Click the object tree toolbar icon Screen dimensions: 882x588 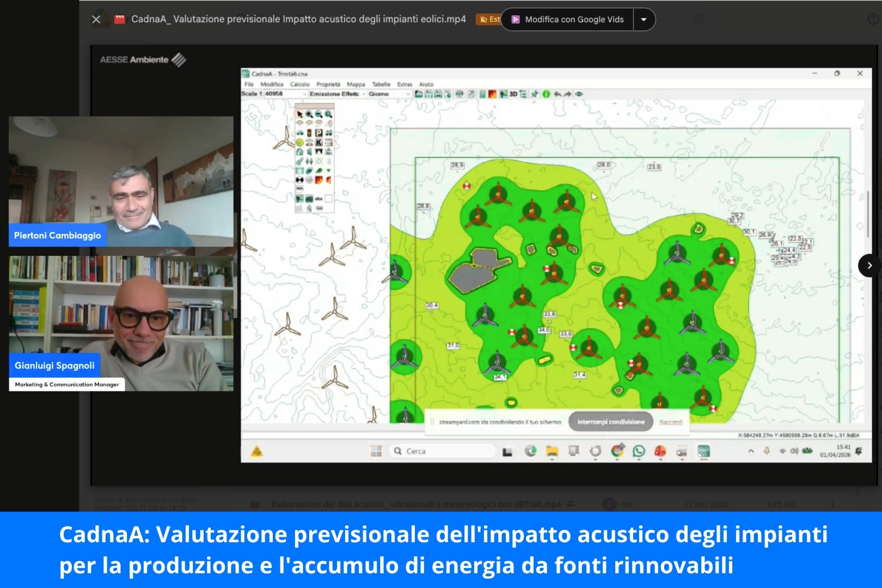(x=523, y=94)
